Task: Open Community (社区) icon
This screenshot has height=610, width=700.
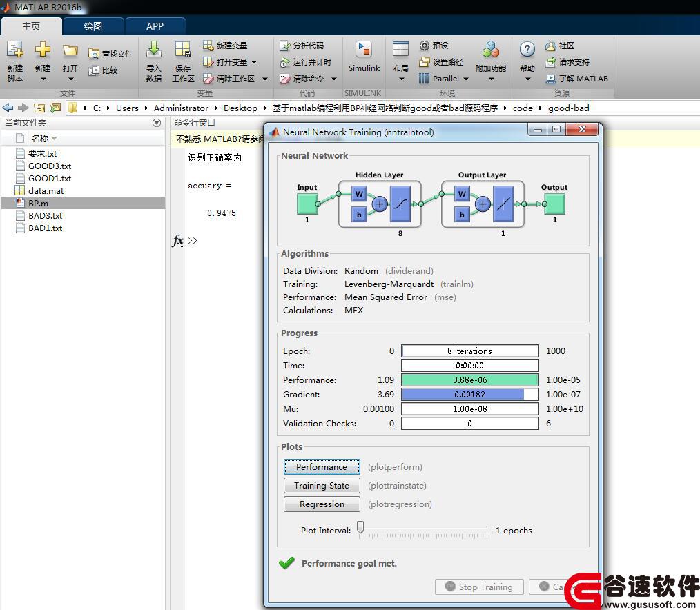Action: [x=550, y=46]
